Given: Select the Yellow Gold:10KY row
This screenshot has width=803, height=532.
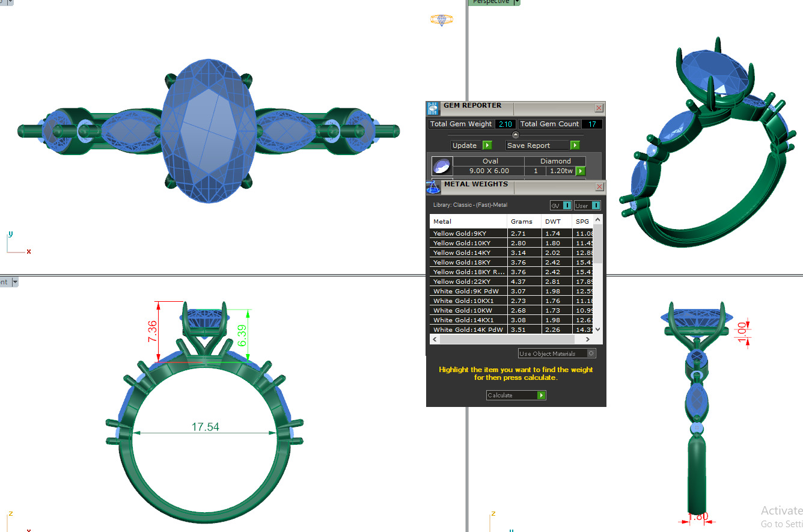Looking at the screenshot, I should [512, 243].
